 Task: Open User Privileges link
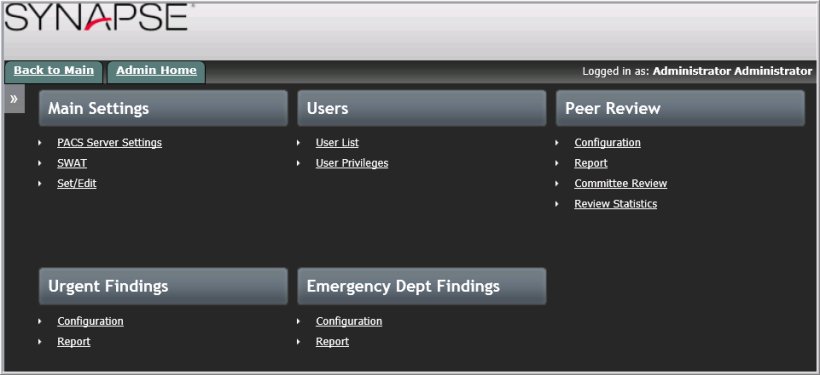(x=352, y=163)
